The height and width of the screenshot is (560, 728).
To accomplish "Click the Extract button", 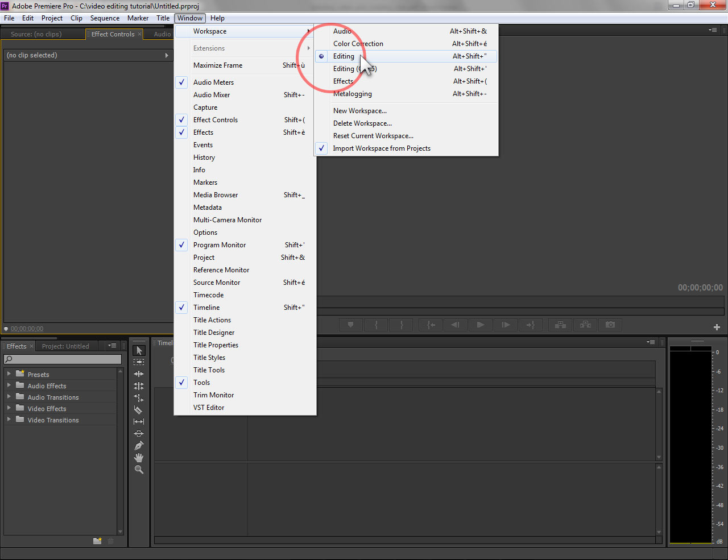I will [585, 325].
